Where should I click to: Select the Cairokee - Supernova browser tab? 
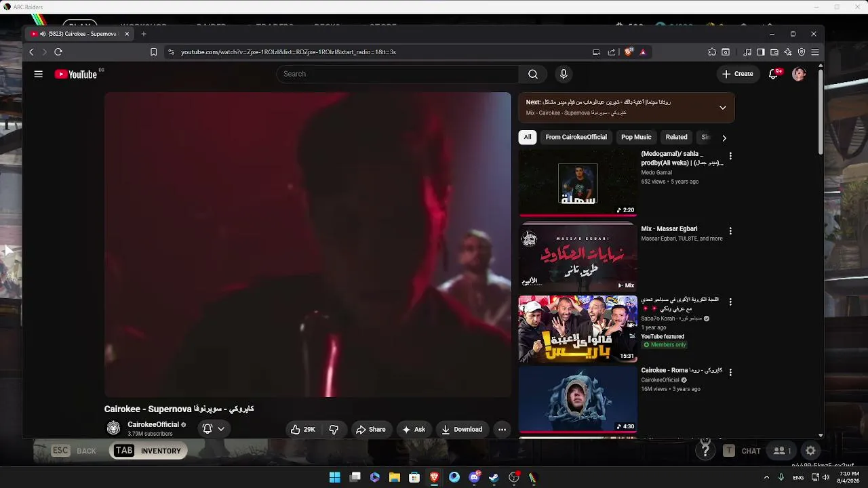pos(80,34)
